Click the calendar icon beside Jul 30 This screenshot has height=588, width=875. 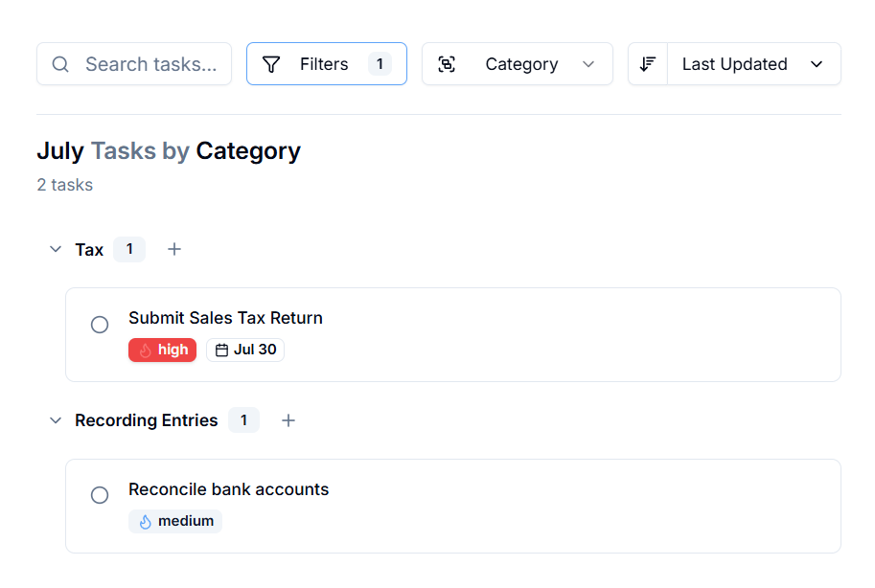pos(221,350)
